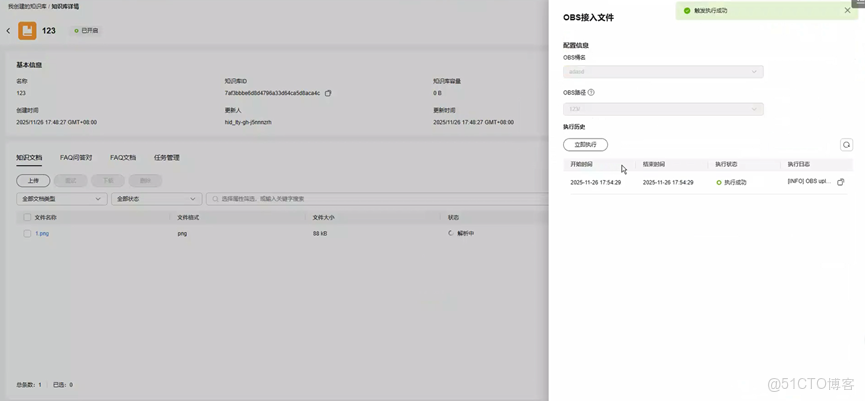Click the 执行成功 status cell
The height and width of the screenshot is (401, 865).
[x=731, y=182]
